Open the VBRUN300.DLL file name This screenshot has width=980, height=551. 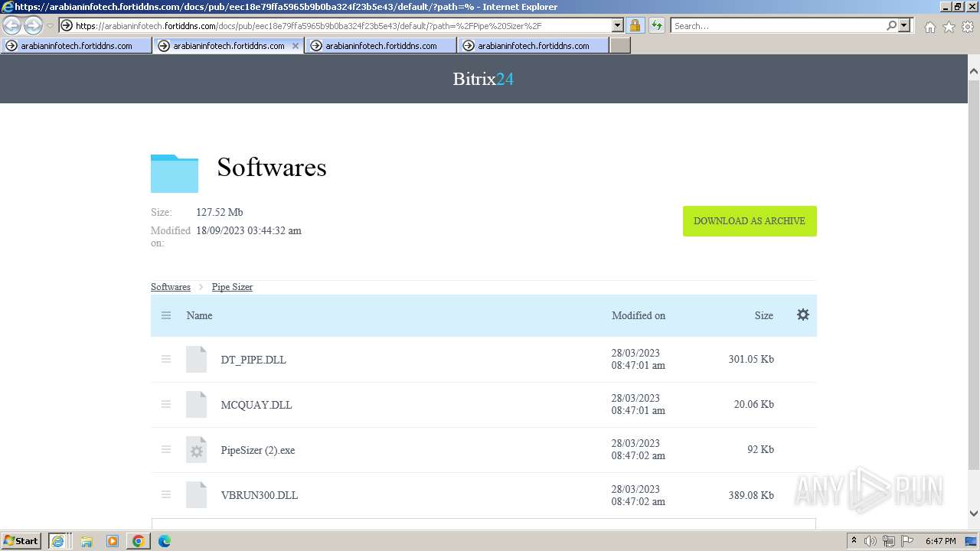pyautogui.click(x=260, y=495)
